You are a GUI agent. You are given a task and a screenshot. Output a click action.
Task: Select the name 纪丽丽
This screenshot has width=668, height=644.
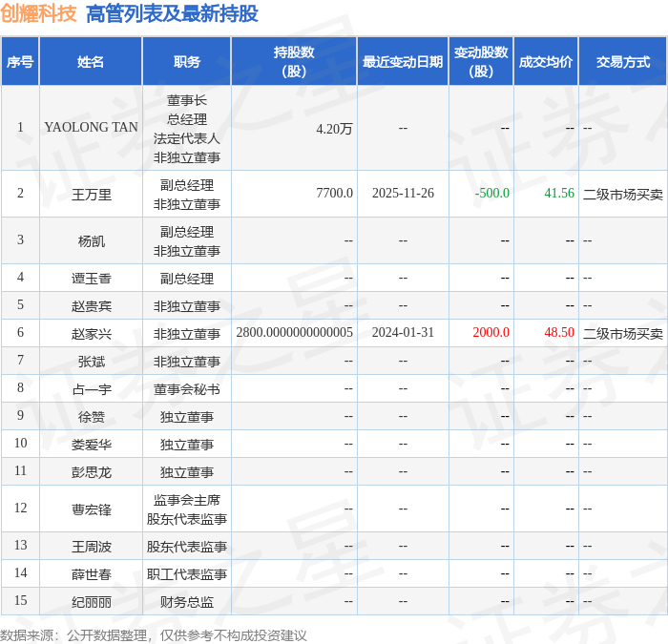pyautogui.click(x=92, y=602)
